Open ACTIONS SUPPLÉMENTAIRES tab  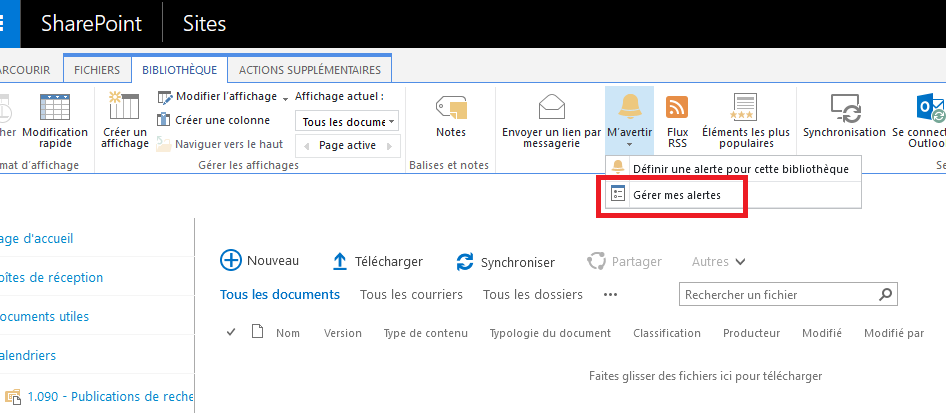(x=309, y=70)
